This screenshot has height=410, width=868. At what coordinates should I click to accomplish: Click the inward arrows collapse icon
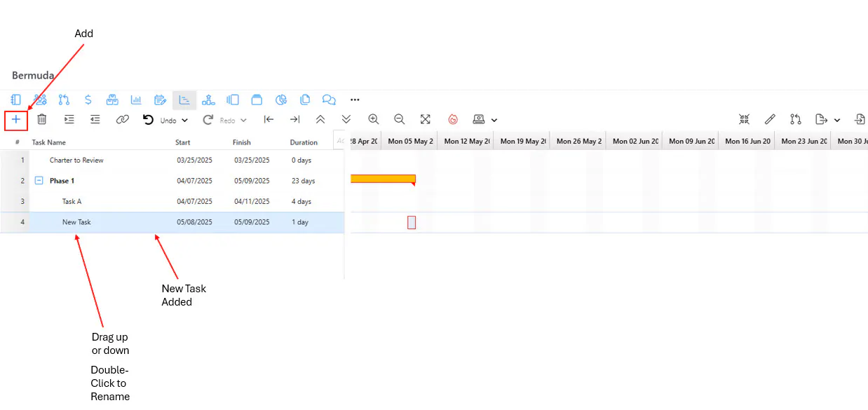tap(744, 120)
